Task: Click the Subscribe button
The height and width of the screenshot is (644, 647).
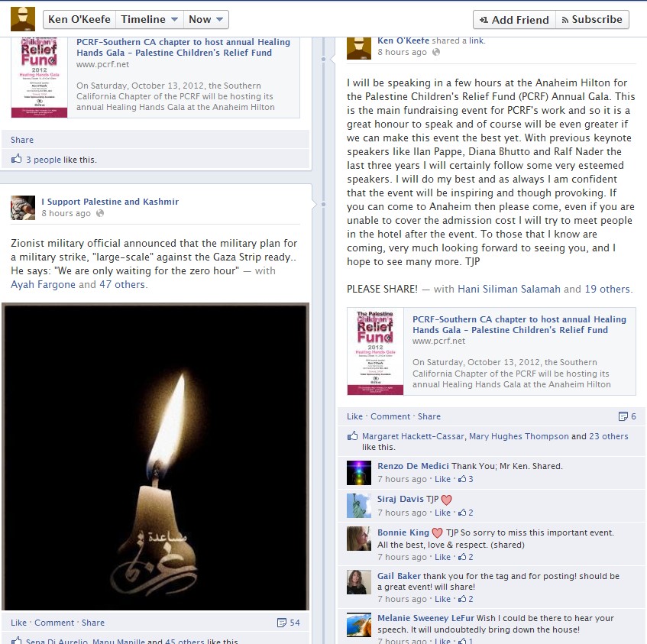Action: click(x=592, y=19)
